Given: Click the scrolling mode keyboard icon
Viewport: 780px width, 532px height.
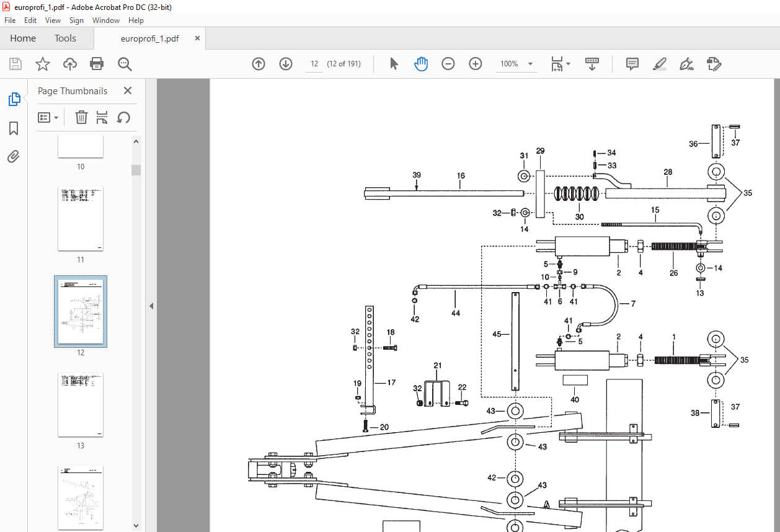Looking at the screenshot, I should [592, 64].
